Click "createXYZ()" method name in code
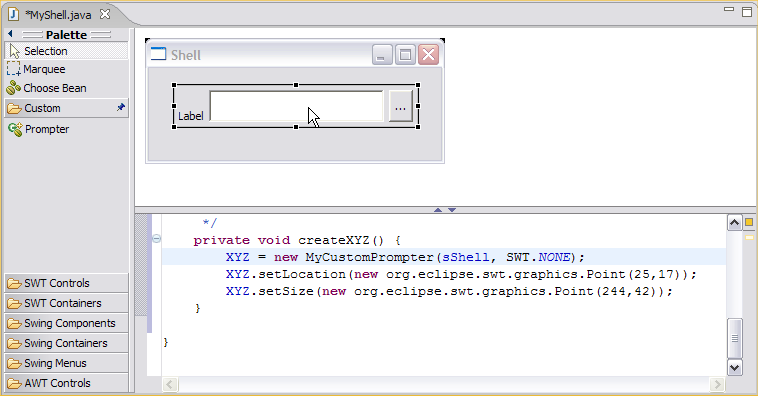758x396 pixels. coord(341,240)
